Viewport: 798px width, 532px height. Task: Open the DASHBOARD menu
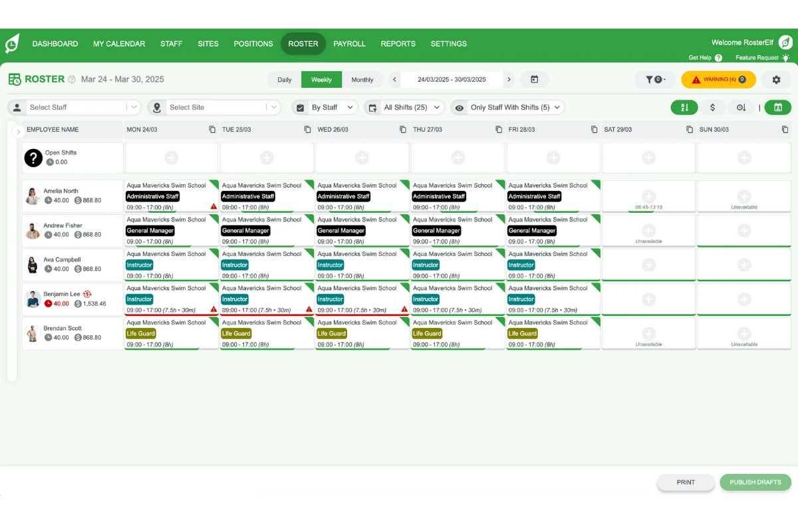coord(55,44)
